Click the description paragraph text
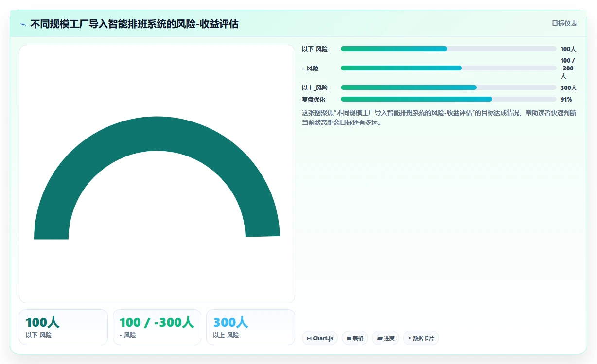Viewport: 597px width, 364px height. (439, 118)
